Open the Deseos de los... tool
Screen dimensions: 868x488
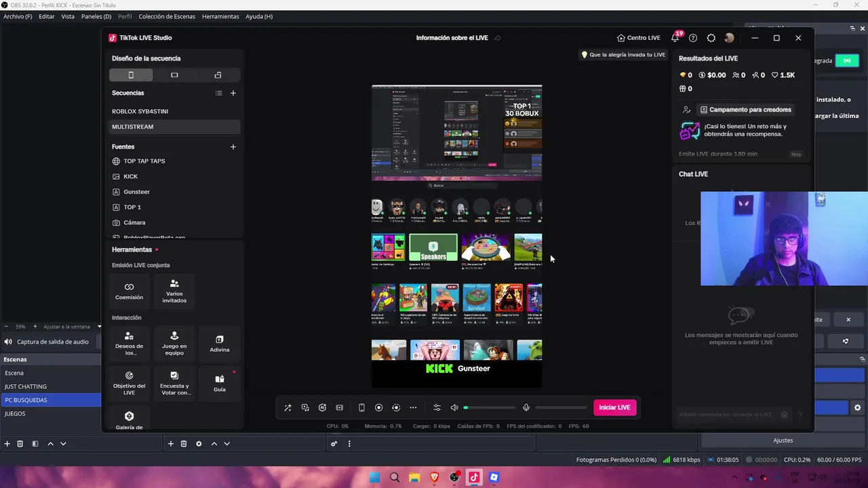pyautogui.click(x=129, y=343)
